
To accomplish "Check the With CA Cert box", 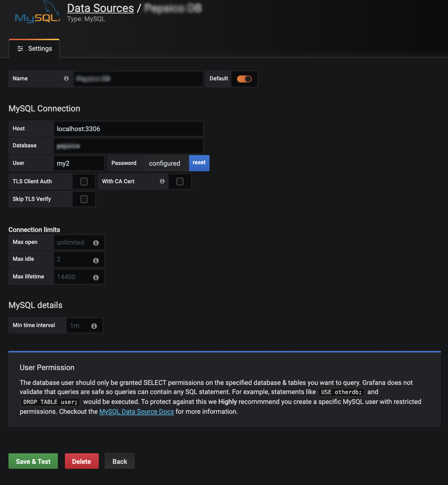I will click(x=180, y=181).
